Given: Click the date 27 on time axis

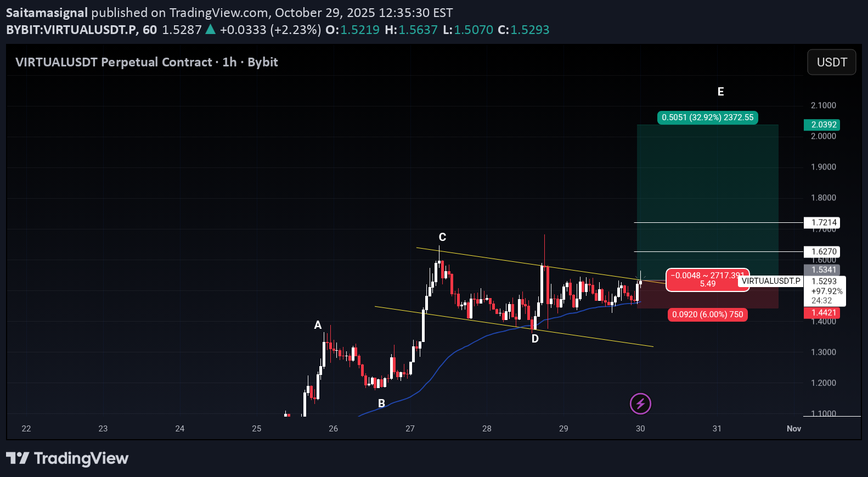Looking at the screenshot, I should click(x=410, y=429).
